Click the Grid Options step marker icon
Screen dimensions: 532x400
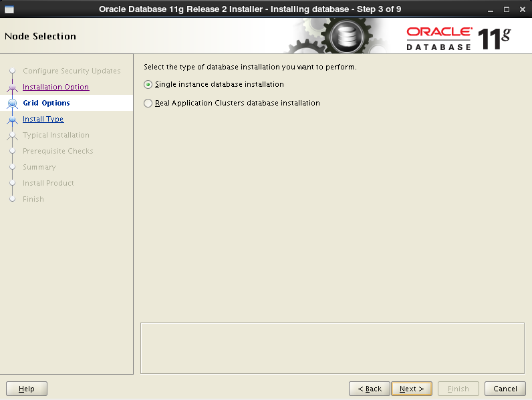point(13,103)
